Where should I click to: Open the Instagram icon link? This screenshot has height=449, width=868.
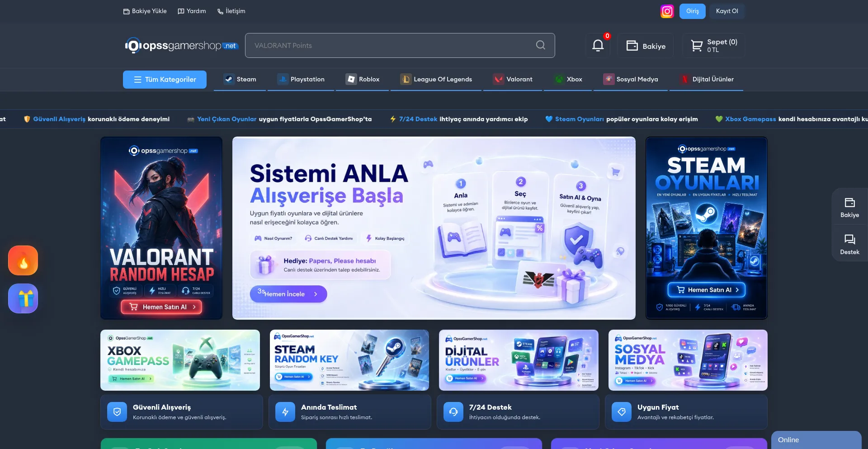[x=667, y=11]
